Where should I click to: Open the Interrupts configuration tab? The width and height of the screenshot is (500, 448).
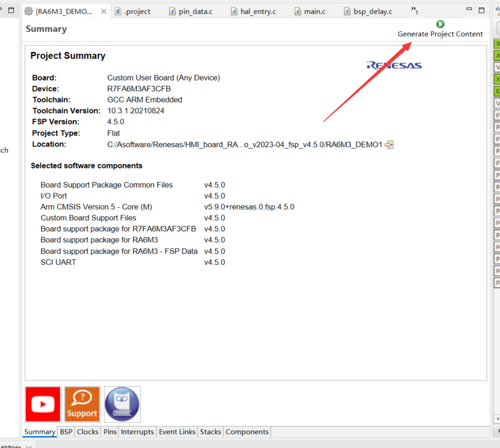137,432
